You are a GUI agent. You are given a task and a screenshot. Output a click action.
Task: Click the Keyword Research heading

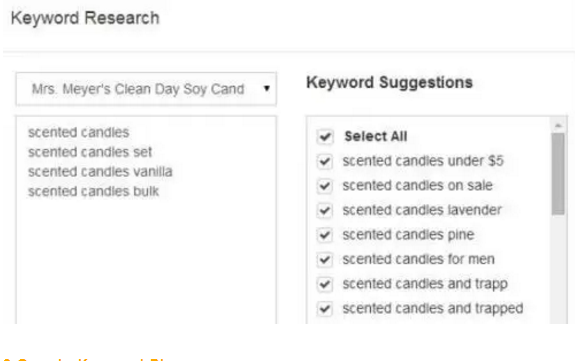85,18
